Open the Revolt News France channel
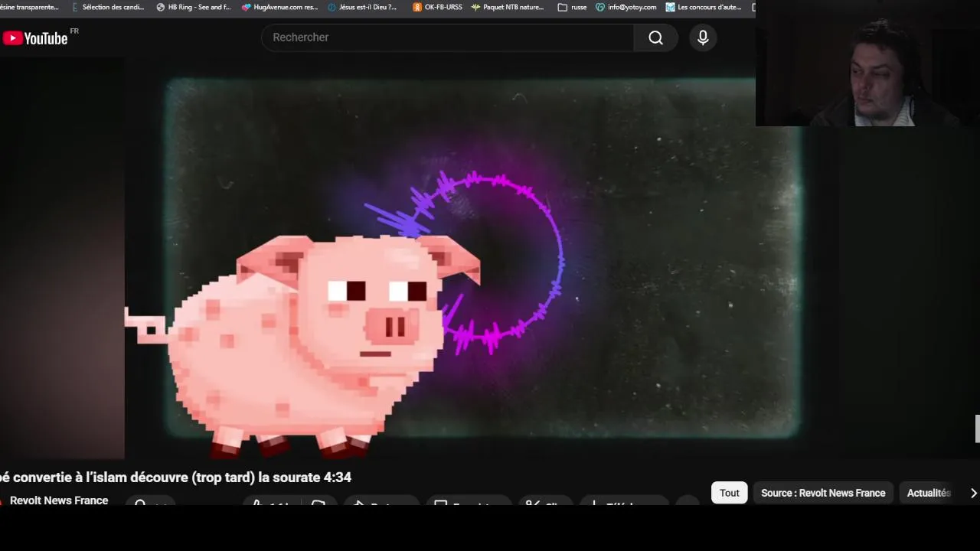Viewport: 980px width, 551px height. pos(59,500)
